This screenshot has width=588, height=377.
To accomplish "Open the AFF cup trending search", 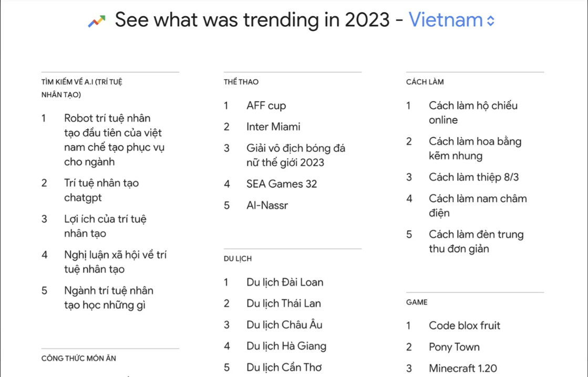I will 266,106.
